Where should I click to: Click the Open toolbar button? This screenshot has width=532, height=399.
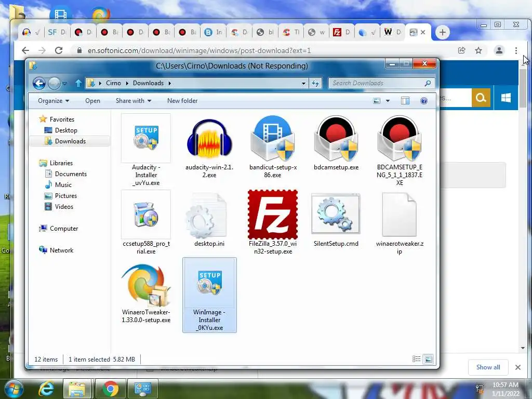pos(92,101)
